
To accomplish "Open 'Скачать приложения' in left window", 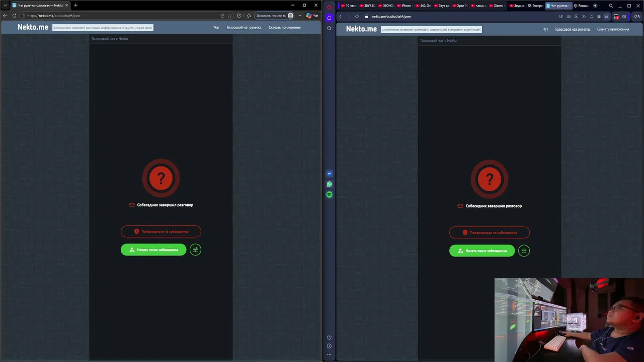I will coord(284,28).
